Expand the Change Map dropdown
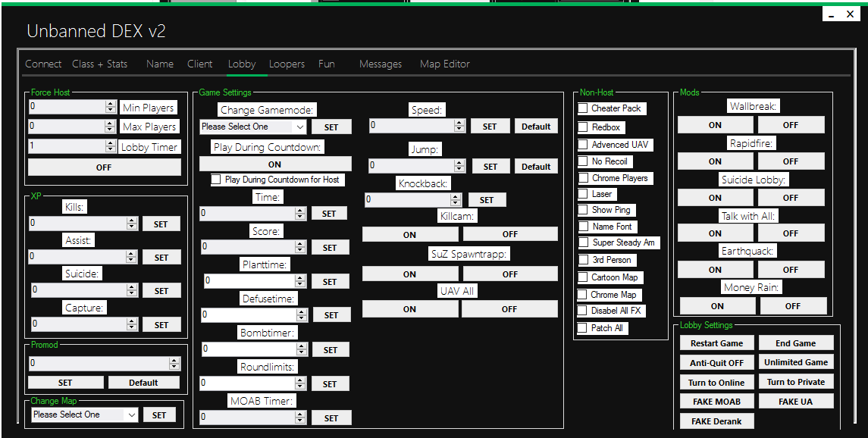Viewport: 868px width, 438px height. [85, 415]
